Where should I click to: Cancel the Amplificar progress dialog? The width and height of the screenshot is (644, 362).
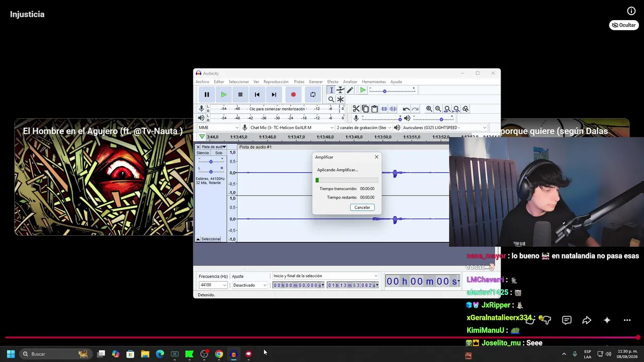click(362, 207)
